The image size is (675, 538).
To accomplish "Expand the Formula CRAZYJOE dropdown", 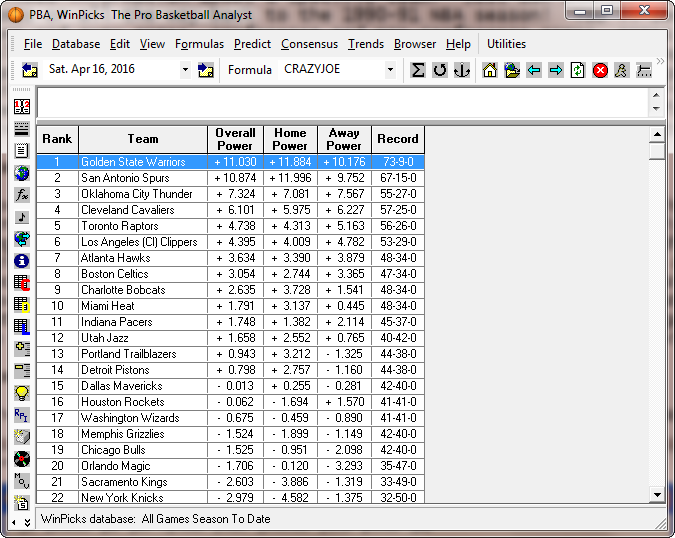I will click(390, 70).
